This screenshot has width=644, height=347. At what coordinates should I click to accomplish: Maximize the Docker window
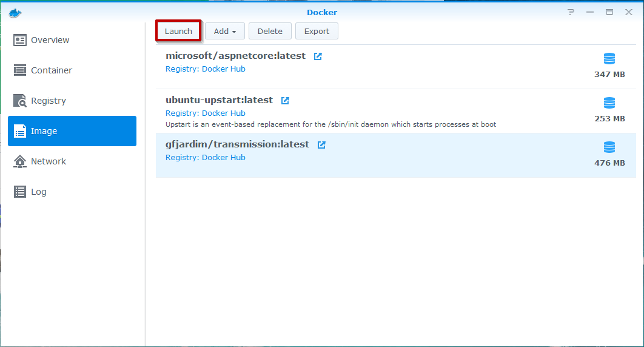tap(609, 12)
